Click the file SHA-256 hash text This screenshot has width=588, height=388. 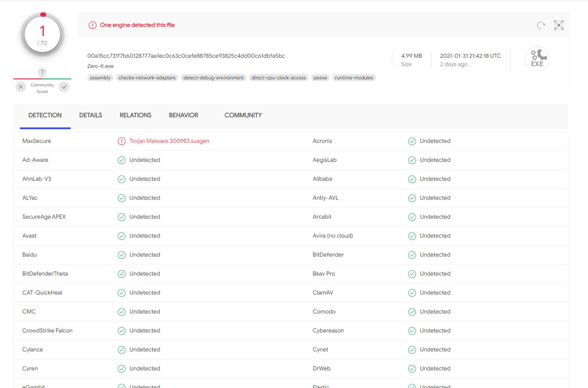click(186, 56)
